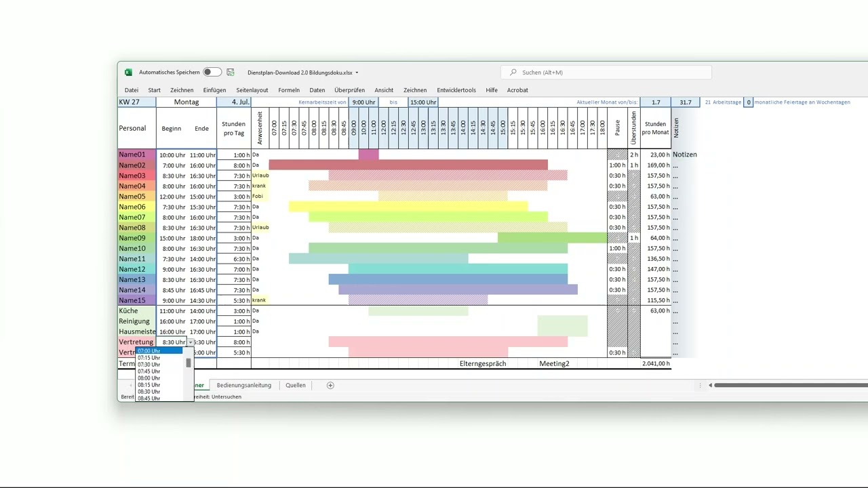Open the Ansicht ribbon tab
Image resolution: width=868 pixels, height=488 pixels.
point(384,90)
